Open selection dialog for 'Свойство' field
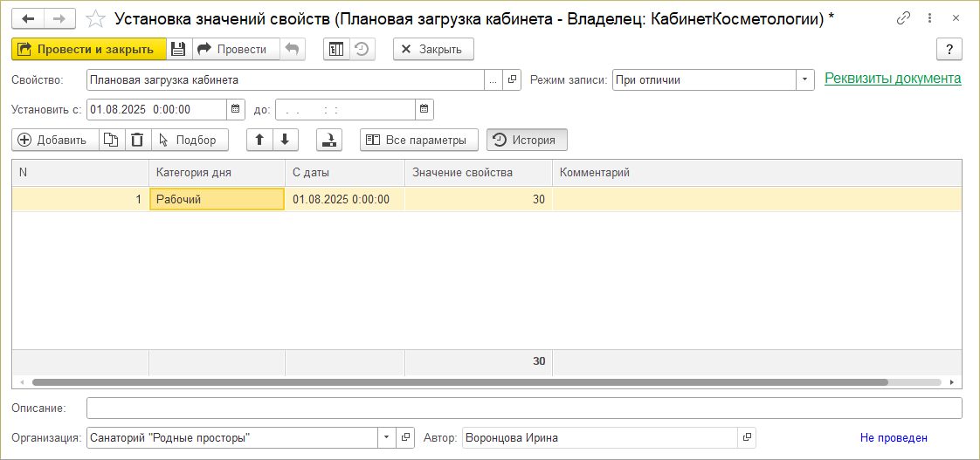This screenshot has height=460, width=980. [x=493, y=79]
